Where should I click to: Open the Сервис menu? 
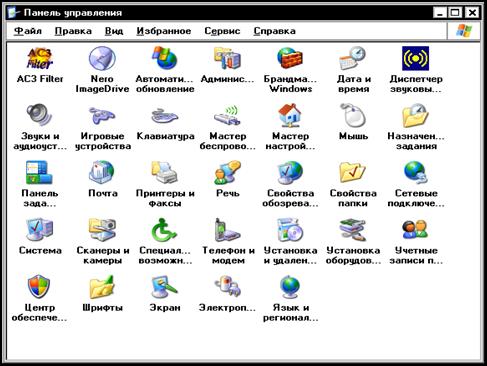coord(222,31)
